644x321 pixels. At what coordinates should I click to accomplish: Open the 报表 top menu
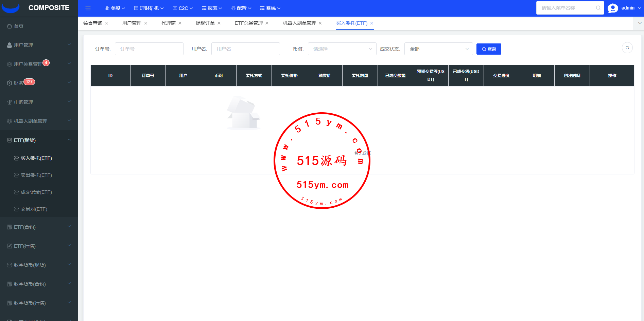212,8
